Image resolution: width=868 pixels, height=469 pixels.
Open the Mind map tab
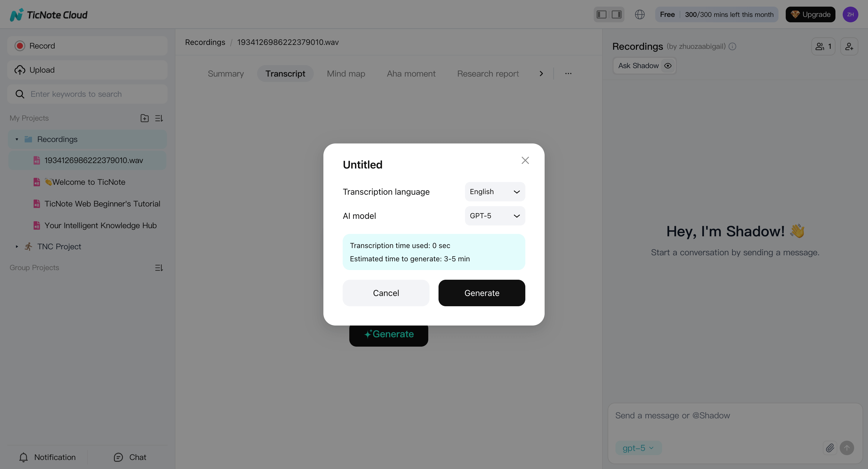click(x=346, y=74)
